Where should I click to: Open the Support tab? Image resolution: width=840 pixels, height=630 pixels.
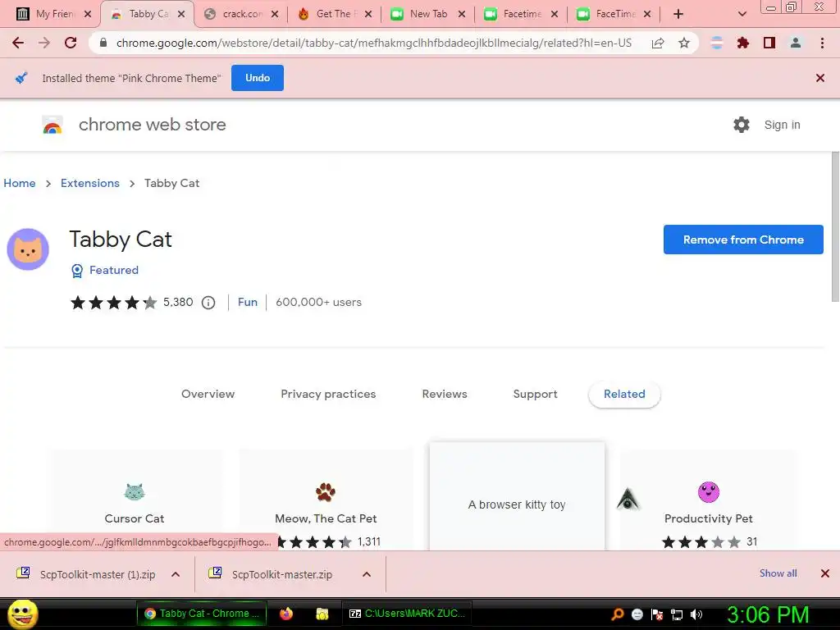pos(535,395)
